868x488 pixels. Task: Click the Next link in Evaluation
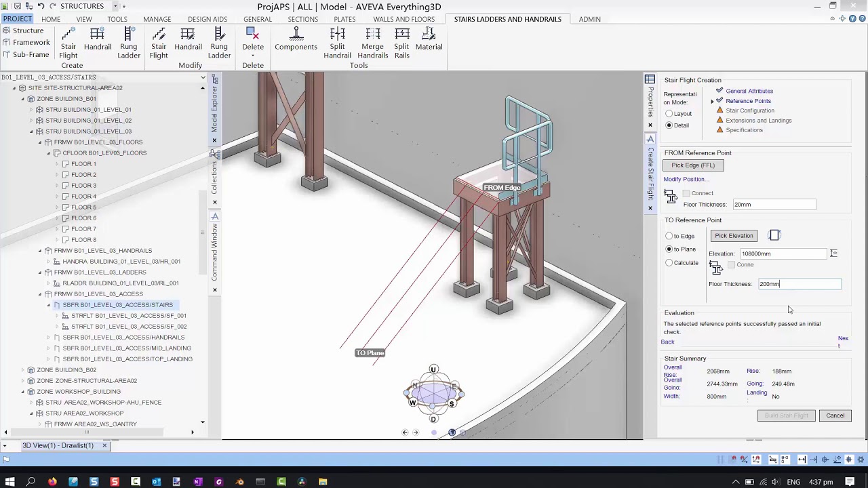coord(843,342)
